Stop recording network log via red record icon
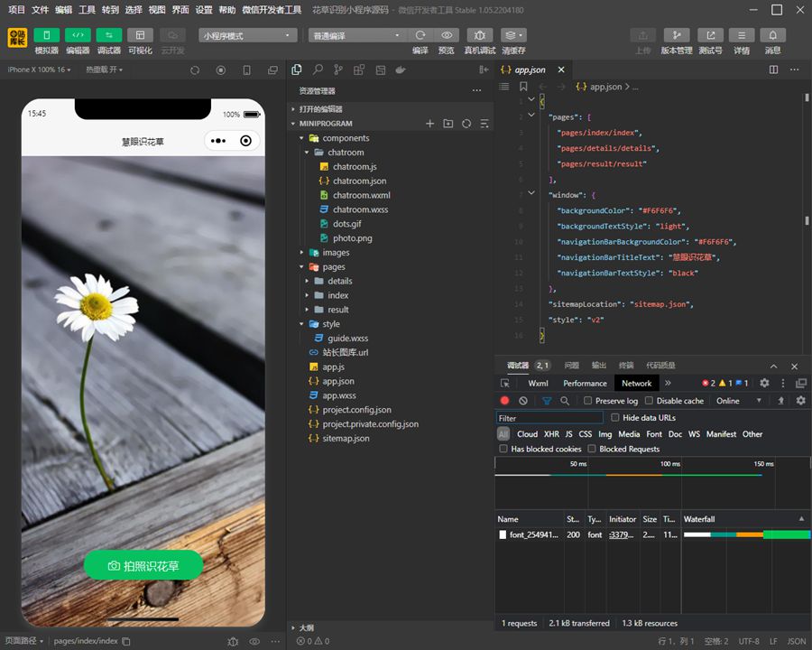The image size is (812, 650). [505, 400]
